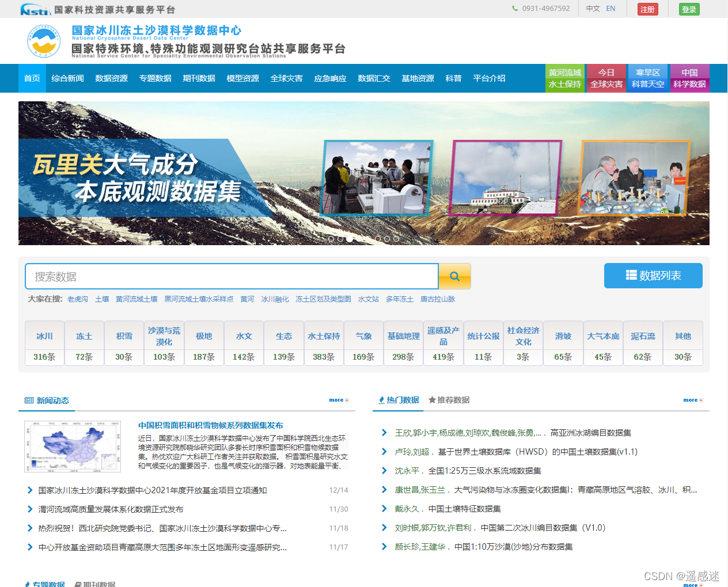Image resolution: width=728 pixels, height=587 pixels.
Task: Switch language to 中文
Action: (593, 9)
